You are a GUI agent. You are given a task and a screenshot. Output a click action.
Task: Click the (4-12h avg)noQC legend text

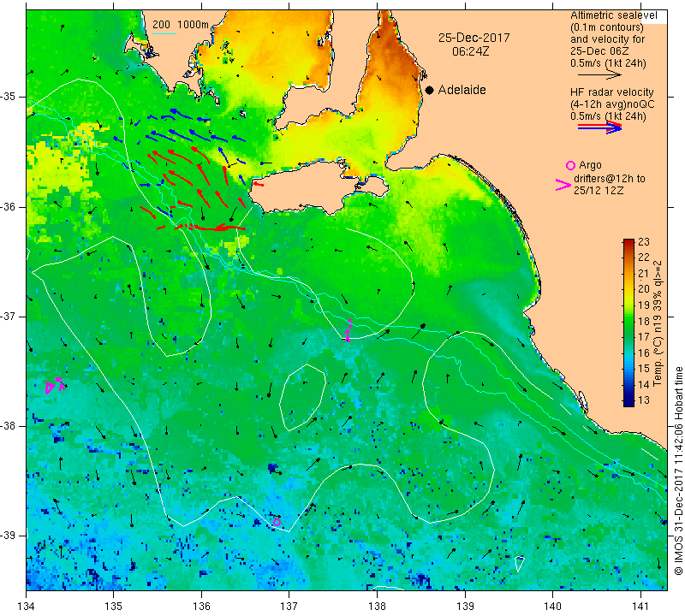612,104
